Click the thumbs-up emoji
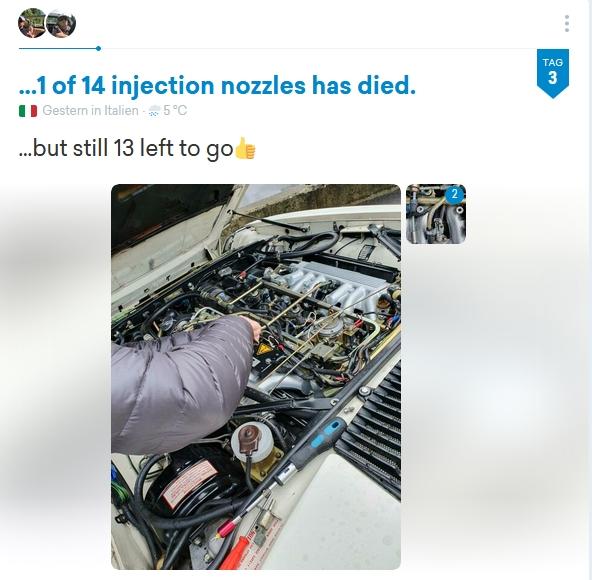The image size is (592, 580). (x=245, y=148)
